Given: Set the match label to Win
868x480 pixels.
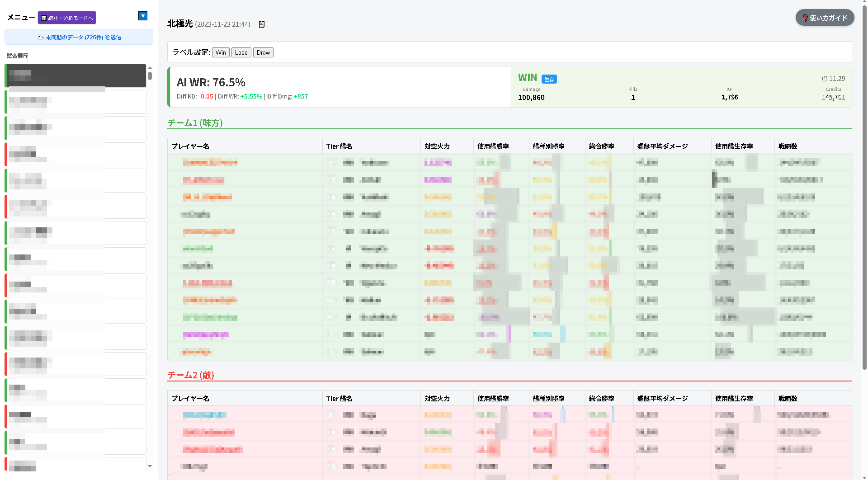Looking at the screenshot, I should [x=221, y=53].
